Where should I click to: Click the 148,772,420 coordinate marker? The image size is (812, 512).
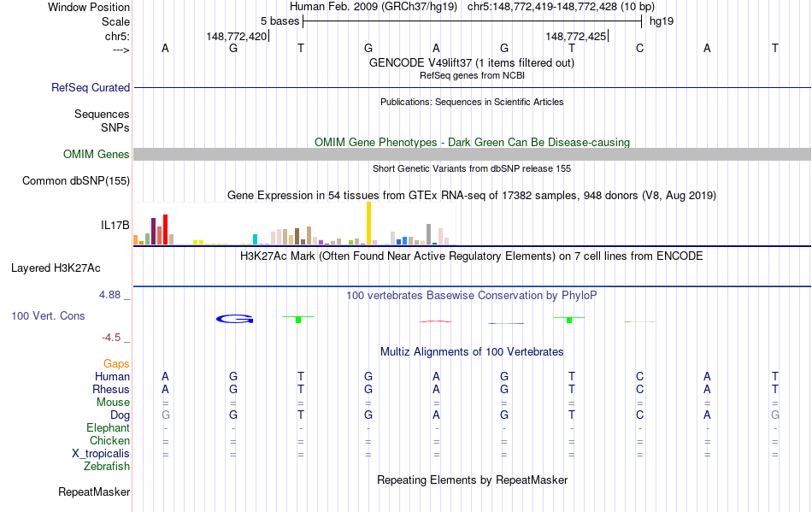pyautogui.click(x=236, y=36)
